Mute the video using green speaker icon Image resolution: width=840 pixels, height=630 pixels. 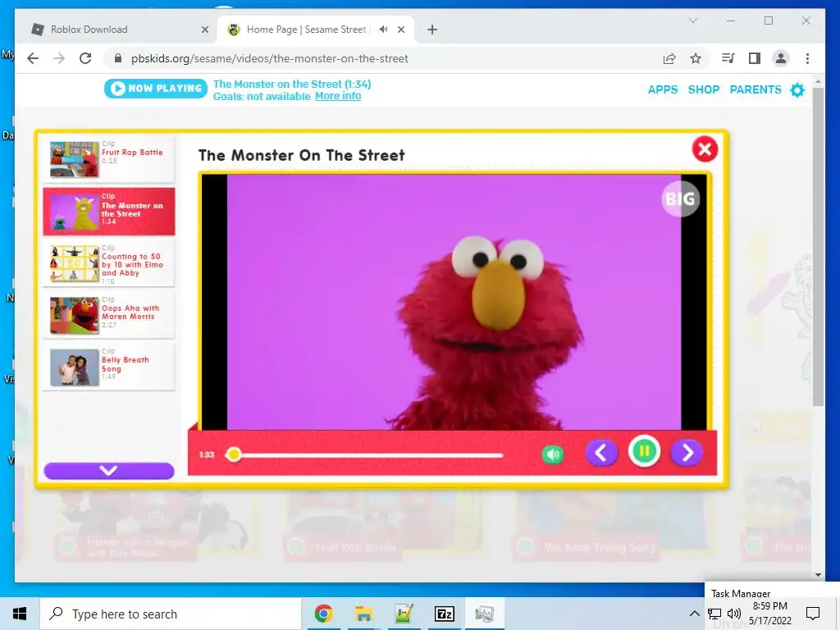552,454
